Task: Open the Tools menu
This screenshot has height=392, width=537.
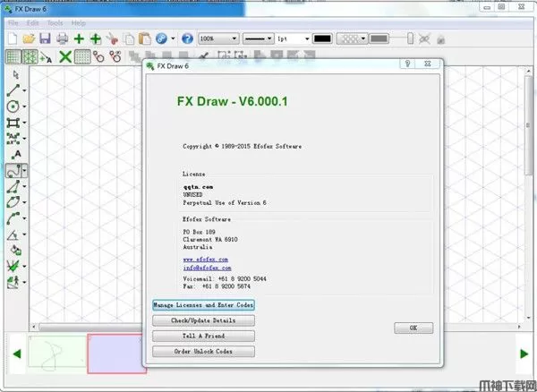Action: (x=56, y=21)
